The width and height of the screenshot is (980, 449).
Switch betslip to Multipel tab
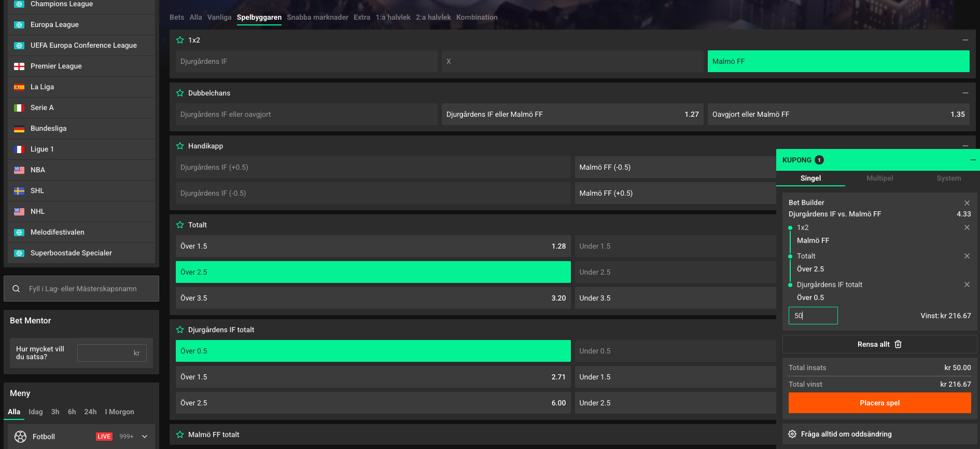click(879, 178)
